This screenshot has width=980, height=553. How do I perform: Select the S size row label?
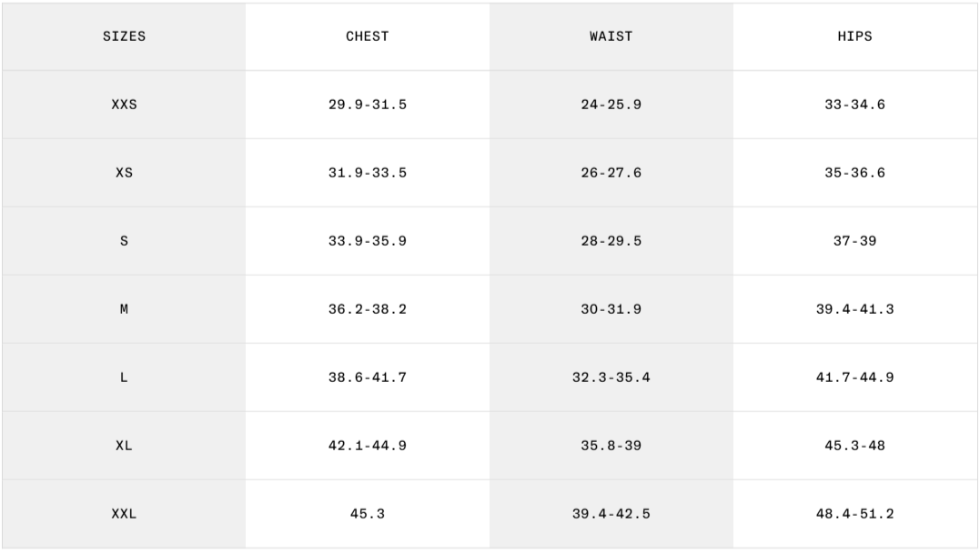(124, 241)
